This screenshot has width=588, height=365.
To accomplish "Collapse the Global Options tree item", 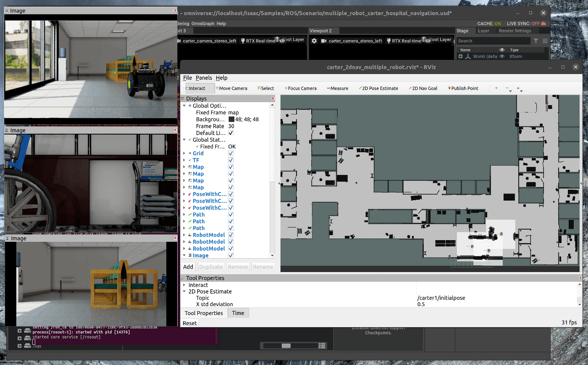I will (x=184, y=106).
